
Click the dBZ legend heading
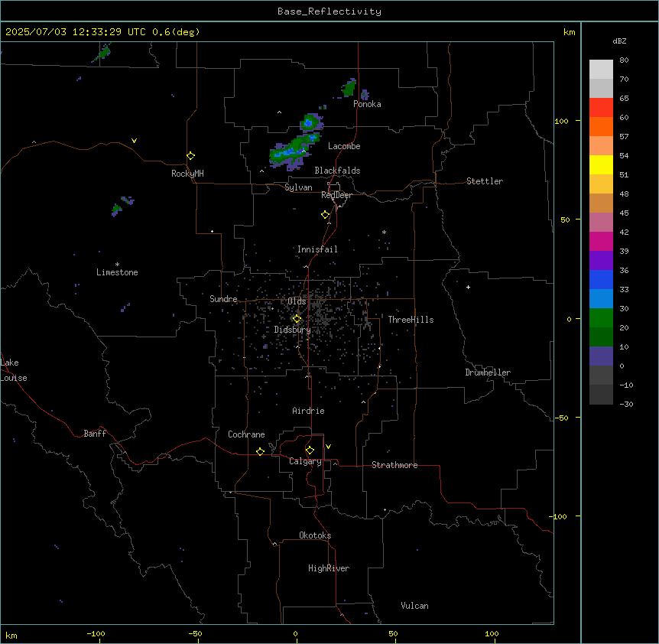pyautogui.click(x=619, y=41)
